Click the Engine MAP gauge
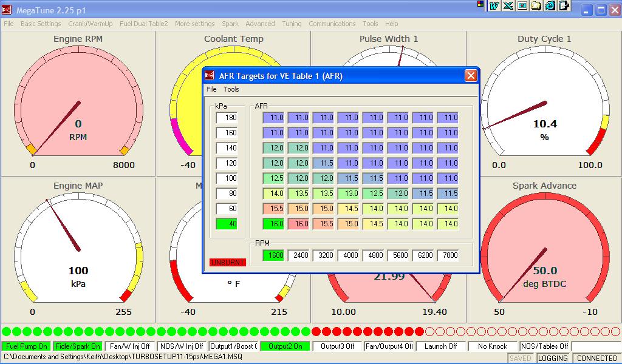622x364 pixels. coord(78,251)
